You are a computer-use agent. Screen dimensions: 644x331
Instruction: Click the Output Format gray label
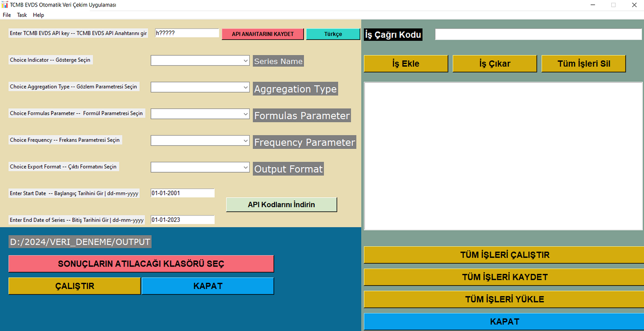point(288,169)
